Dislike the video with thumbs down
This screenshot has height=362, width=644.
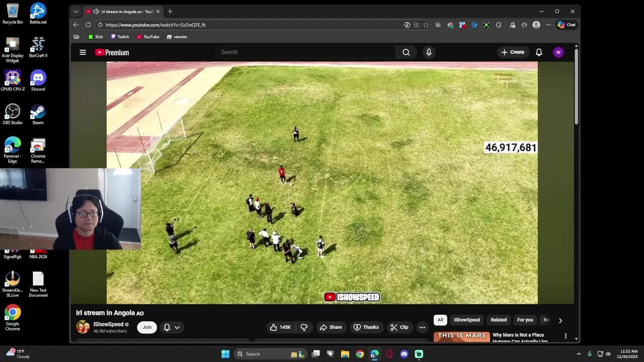[304, 327]
